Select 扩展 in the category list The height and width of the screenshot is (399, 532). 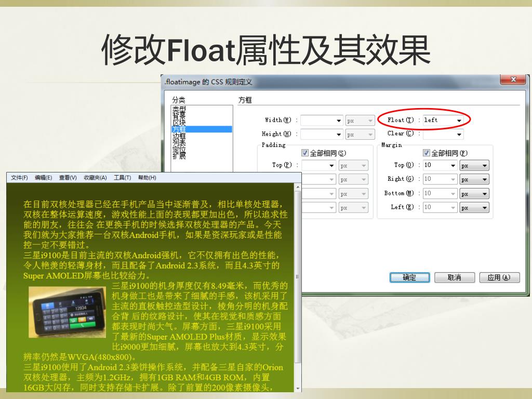(x=179, y=156)
